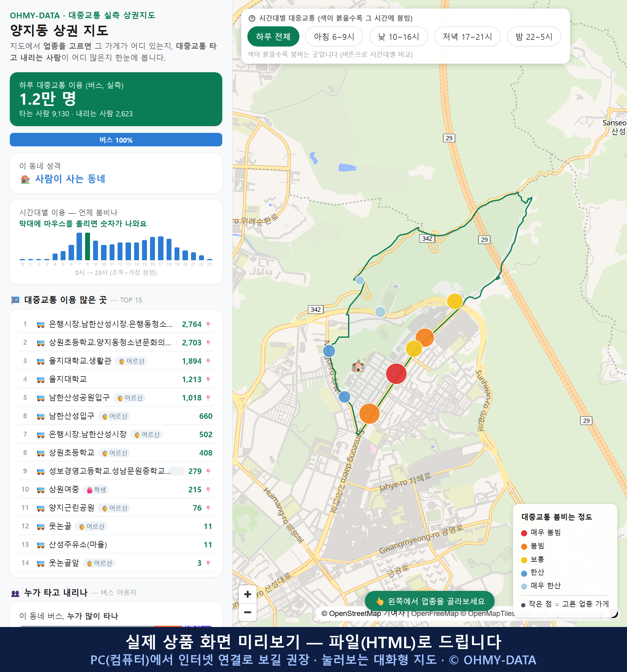627x672 pixels.
Task: Open list row 상원초등학교.양지동청소년문화의
Action: (116, 343)
